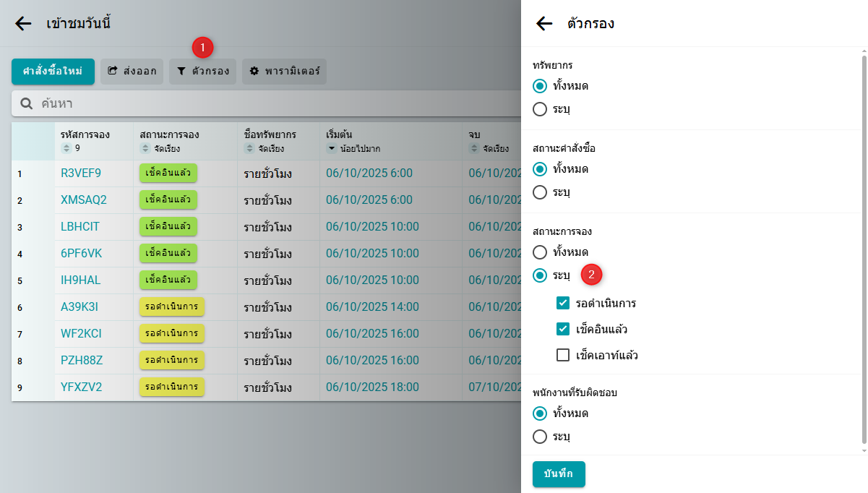Select ระบุ under ทรัพยากร
This screenshot has height=493, width=868.
tap(540, 109)
